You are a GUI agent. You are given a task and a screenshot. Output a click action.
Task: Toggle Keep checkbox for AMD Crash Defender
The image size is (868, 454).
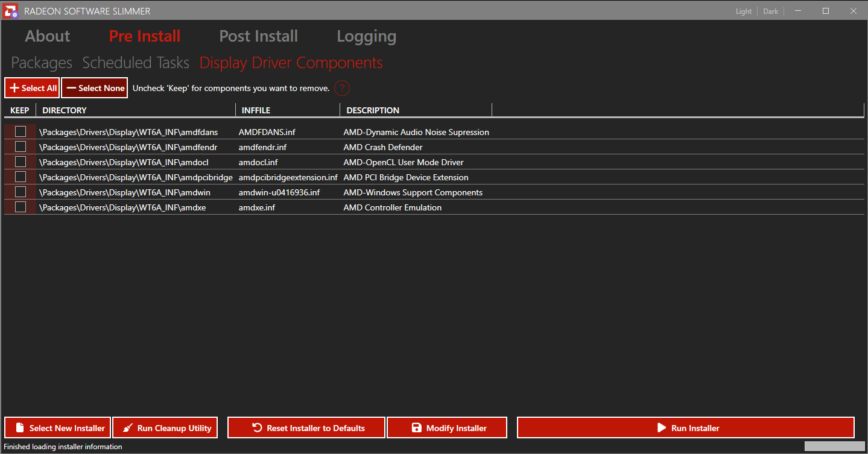(x=21, y=147)
